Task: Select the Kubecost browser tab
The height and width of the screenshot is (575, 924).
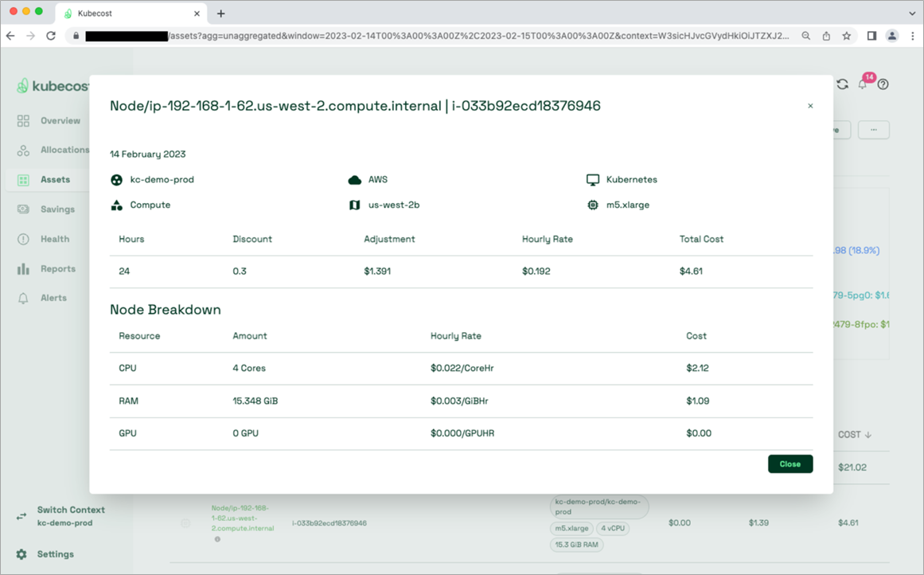Action: (131, 14)
